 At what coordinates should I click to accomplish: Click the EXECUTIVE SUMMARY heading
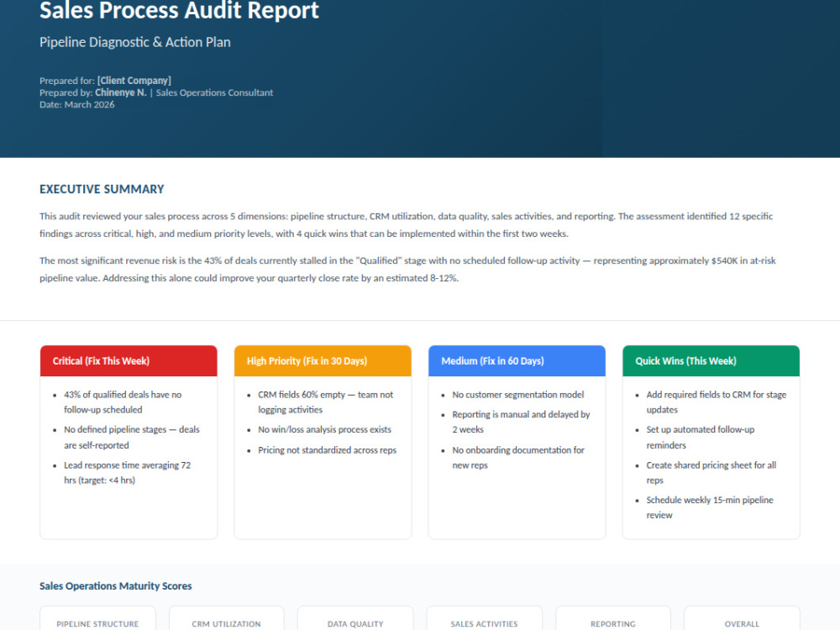tap(102, 189)
